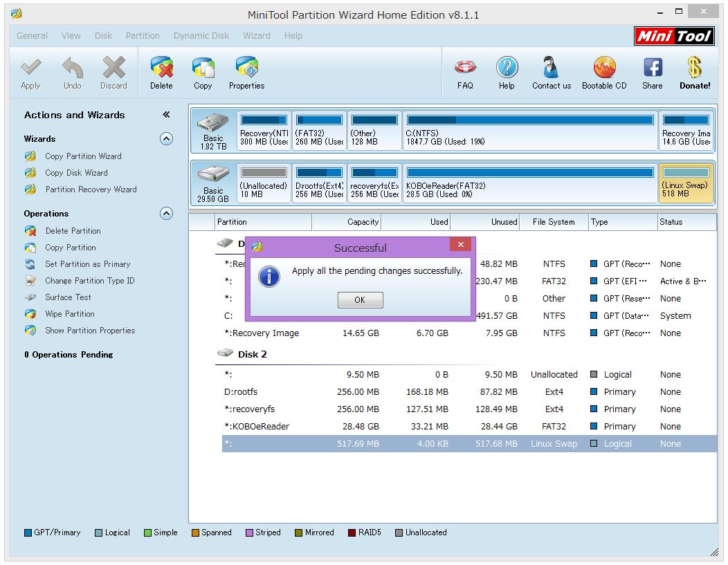
Task: Click the Bootable CD icon
Action: [x=605, y=68]
